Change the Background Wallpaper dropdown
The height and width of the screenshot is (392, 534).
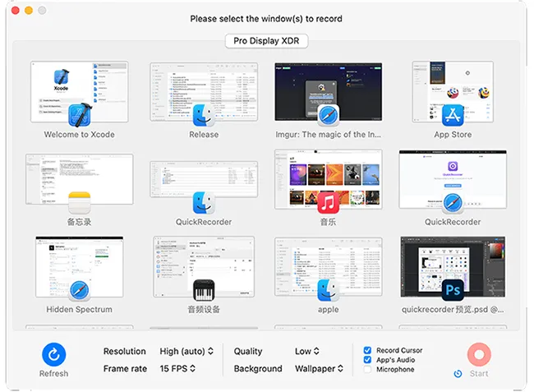click(x=320, y=369)
